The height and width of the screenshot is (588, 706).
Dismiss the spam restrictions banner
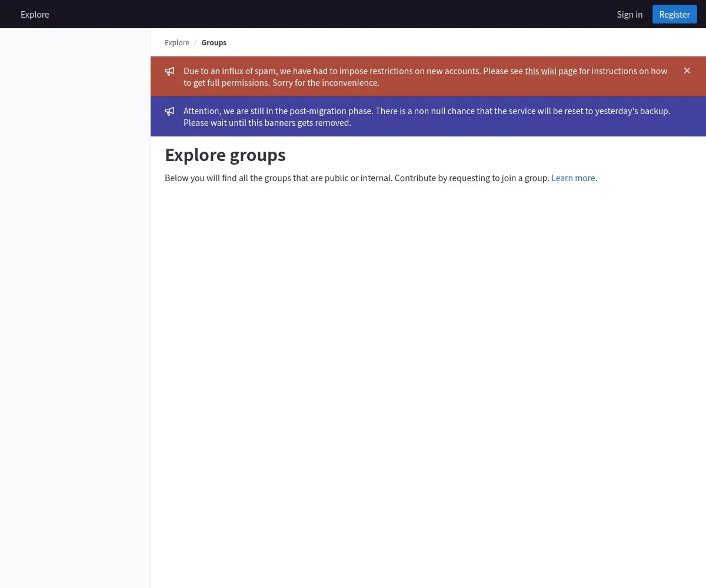coord(687,71)
